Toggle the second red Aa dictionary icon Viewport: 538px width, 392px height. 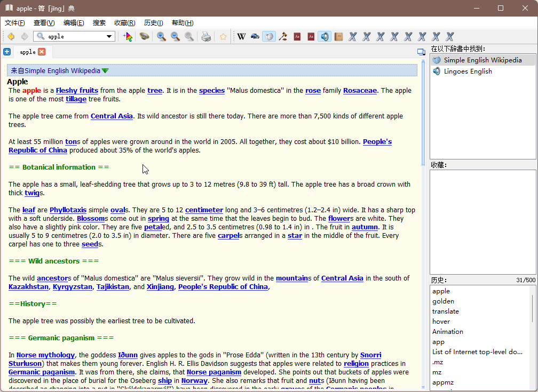coord(311,36)
